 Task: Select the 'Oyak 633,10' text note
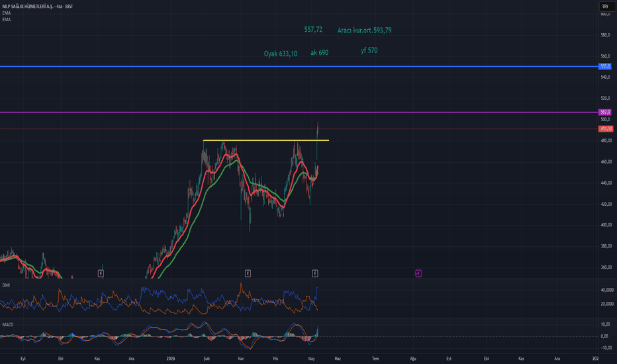[x=281, y=54]
